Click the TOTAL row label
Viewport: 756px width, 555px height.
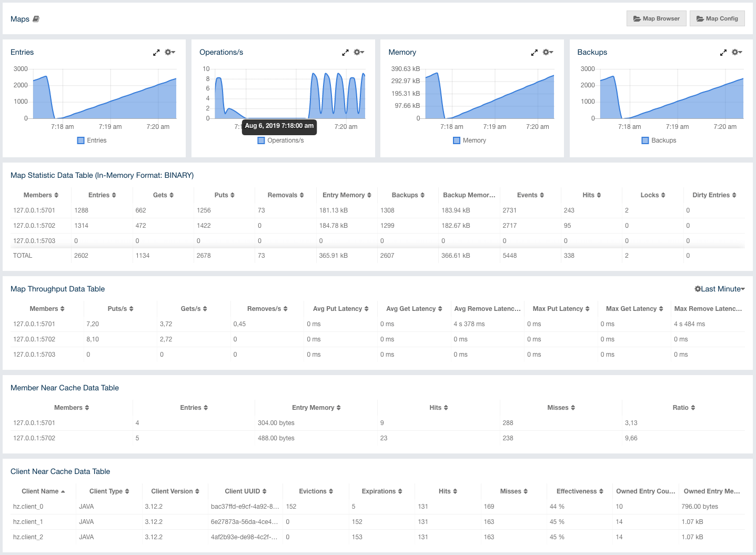[x=23, y=256]
